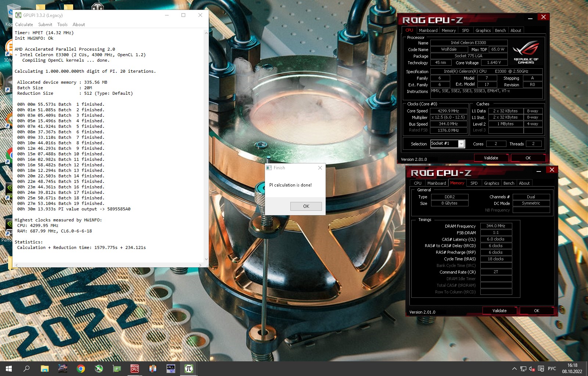Click Validate in lower CPU-Z window
Screen dimensions: 588x376
tap(499, 311)
